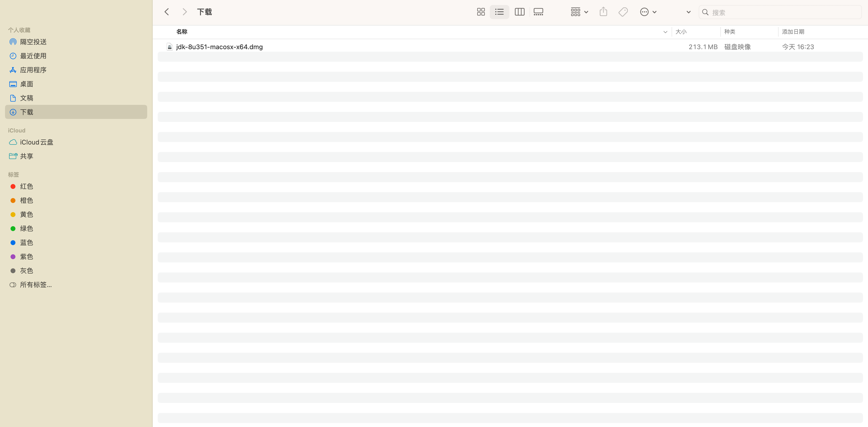Sort by 名称 column header
The height and width of the screenshot is (427, 868).
pyautogui.click(x=182, y=32)
